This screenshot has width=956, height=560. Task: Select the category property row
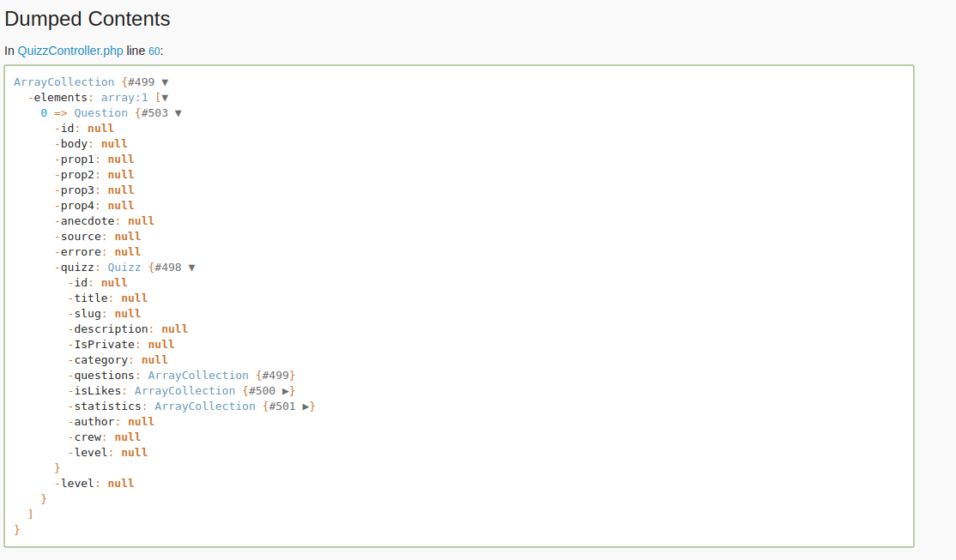point(118,360)
